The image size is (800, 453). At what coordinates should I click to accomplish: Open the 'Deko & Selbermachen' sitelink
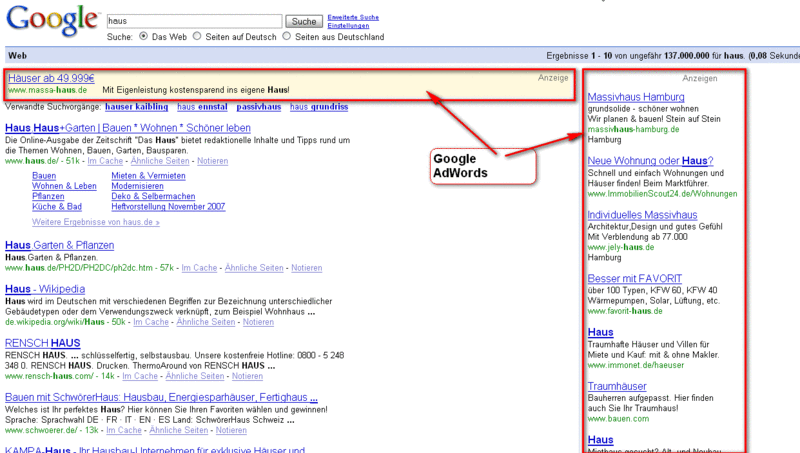pos(153,196)
